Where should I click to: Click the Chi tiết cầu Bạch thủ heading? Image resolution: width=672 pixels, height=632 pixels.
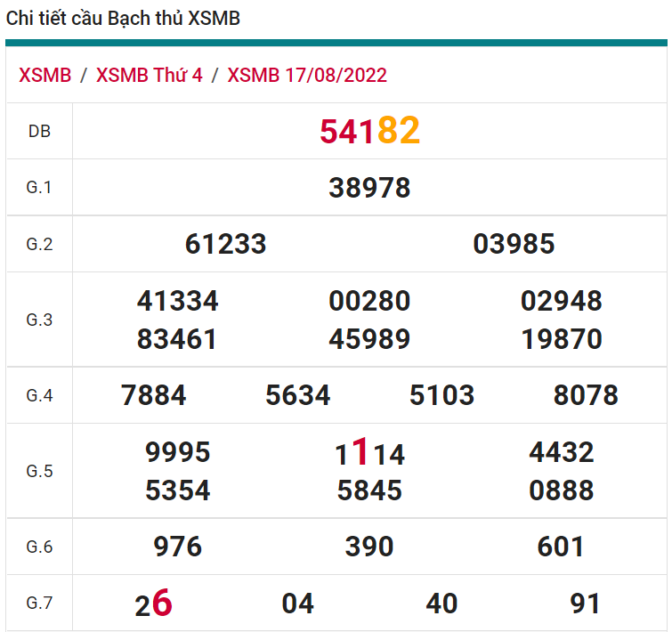pyautogui.click(x=124, y=19)
